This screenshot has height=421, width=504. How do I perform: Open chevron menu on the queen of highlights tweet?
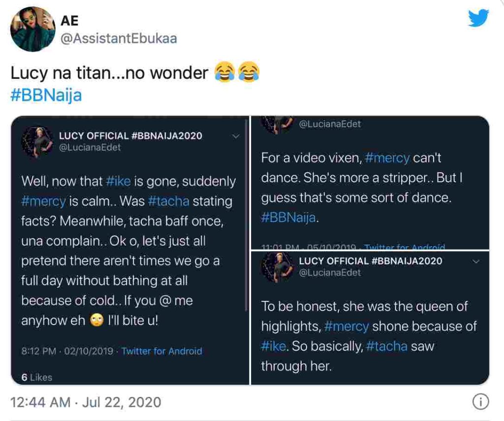475,261
